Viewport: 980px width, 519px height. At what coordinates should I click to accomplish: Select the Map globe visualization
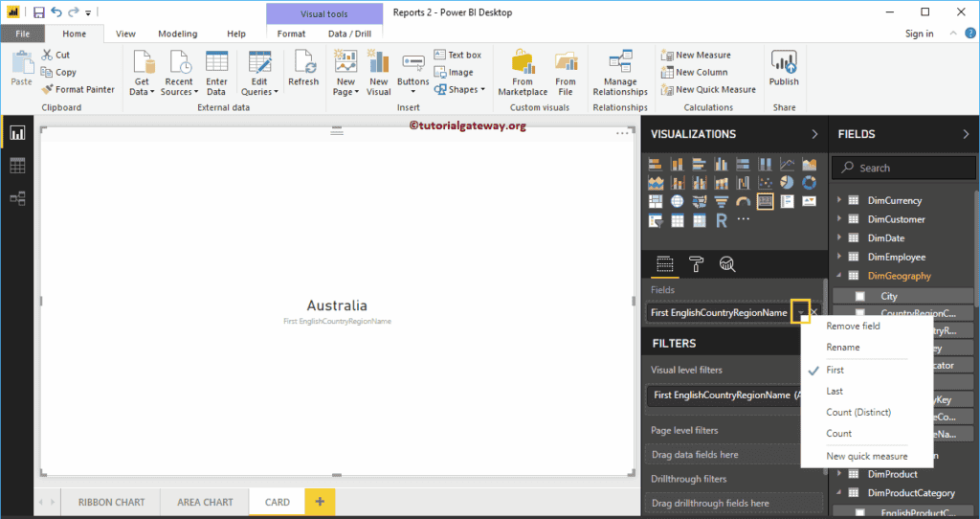pos(677,201)
